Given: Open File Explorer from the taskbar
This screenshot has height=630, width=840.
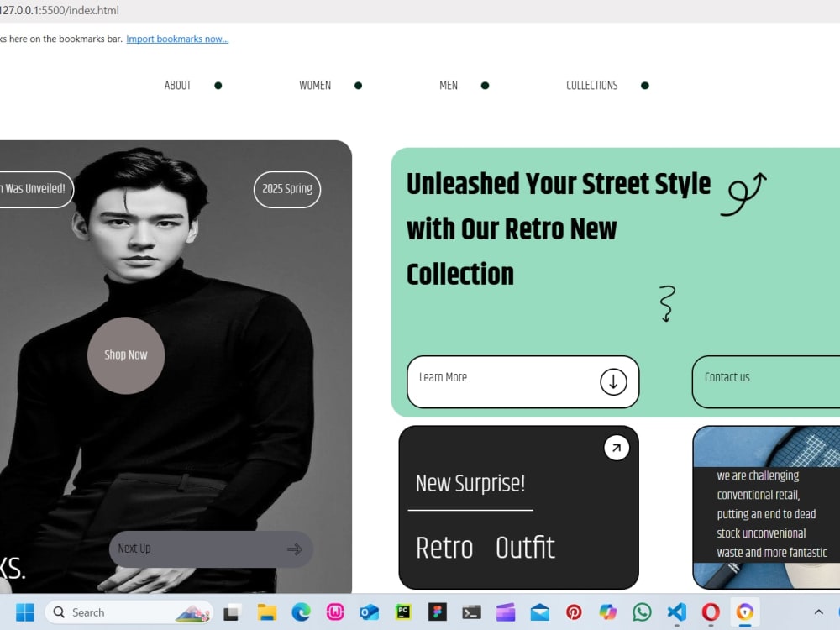Looking at the screenshot, I should 266,612.
